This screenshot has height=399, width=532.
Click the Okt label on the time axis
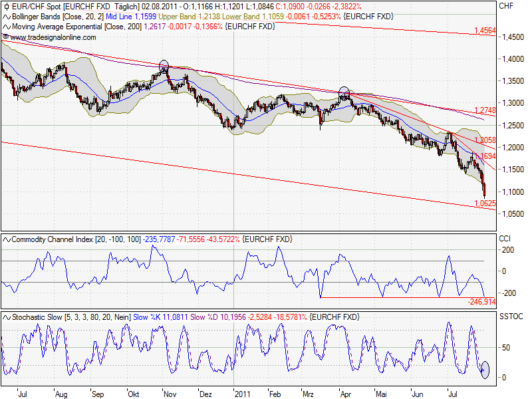(x=134, y=394)
